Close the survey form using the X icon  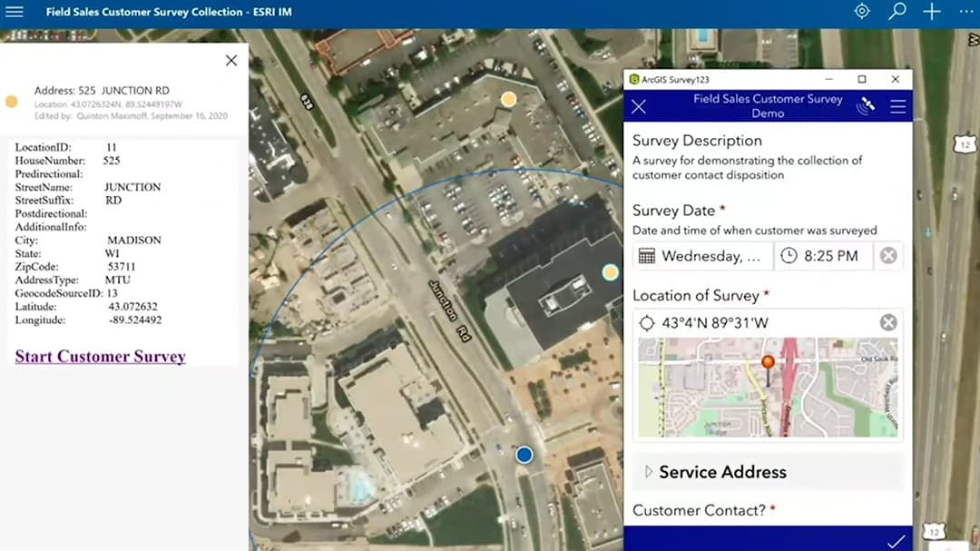(638, 106)
